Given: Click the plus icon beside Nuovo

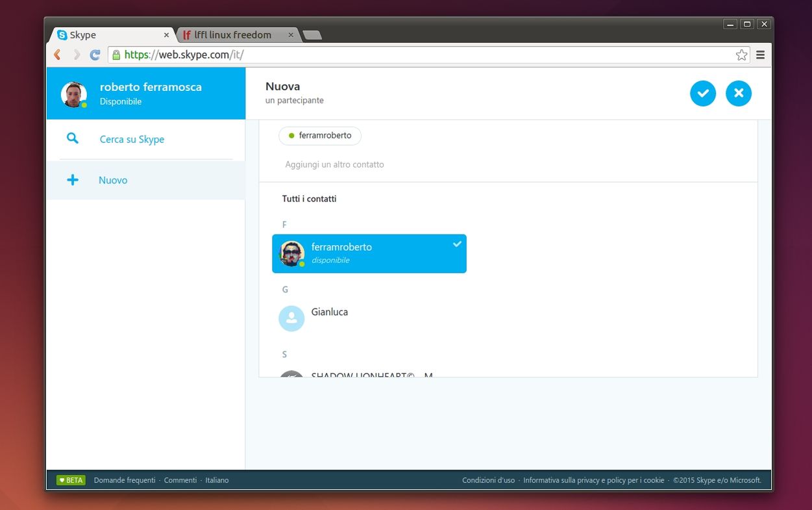Looking at the screenshot, I should point(72,180).
